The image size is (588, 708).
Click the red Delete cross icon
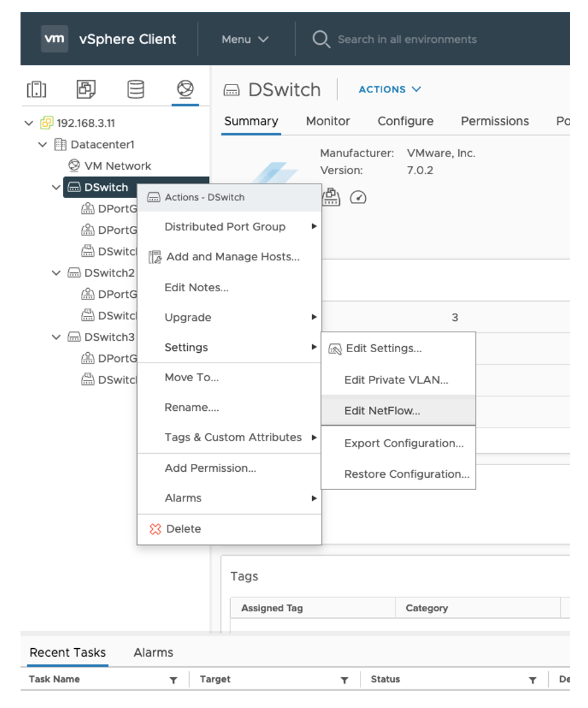[155, 529]
